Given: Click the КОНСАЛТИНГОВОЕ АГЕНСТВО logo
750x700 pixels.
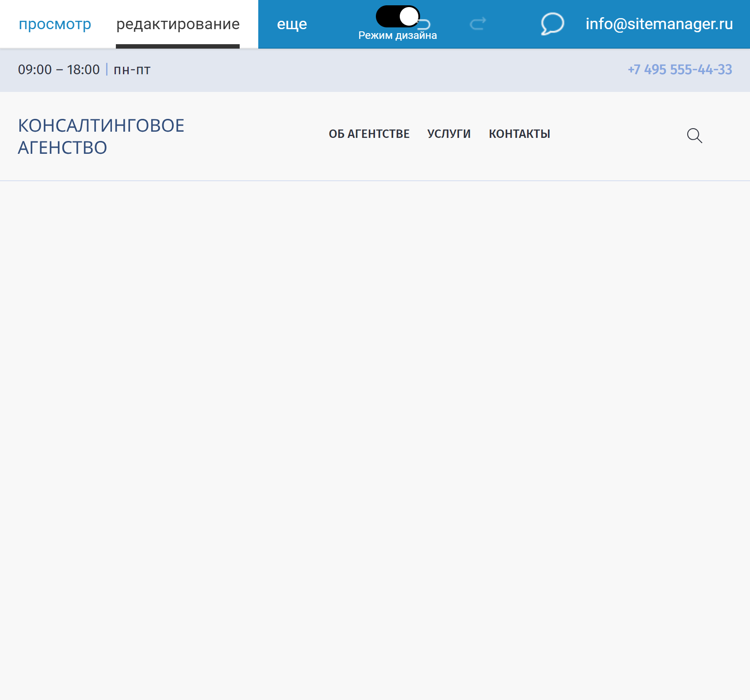Looking at the screenshot, I should pos(101,136).
